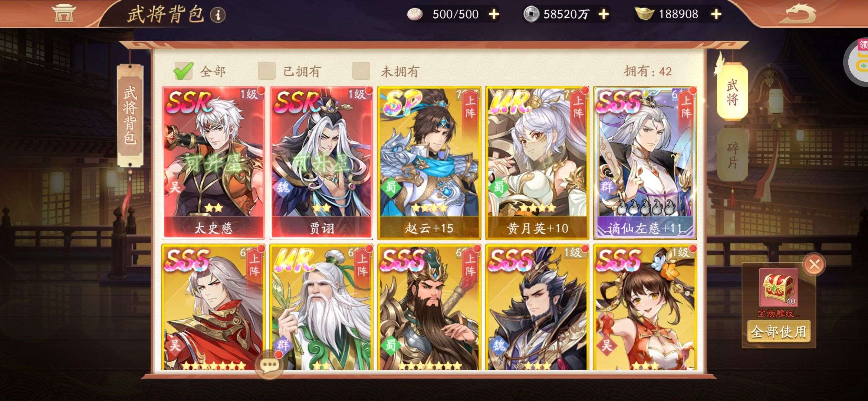The height and width of the screenshot is (401, 868).
Task: Click the 全部使用 button
Action: 779,331
